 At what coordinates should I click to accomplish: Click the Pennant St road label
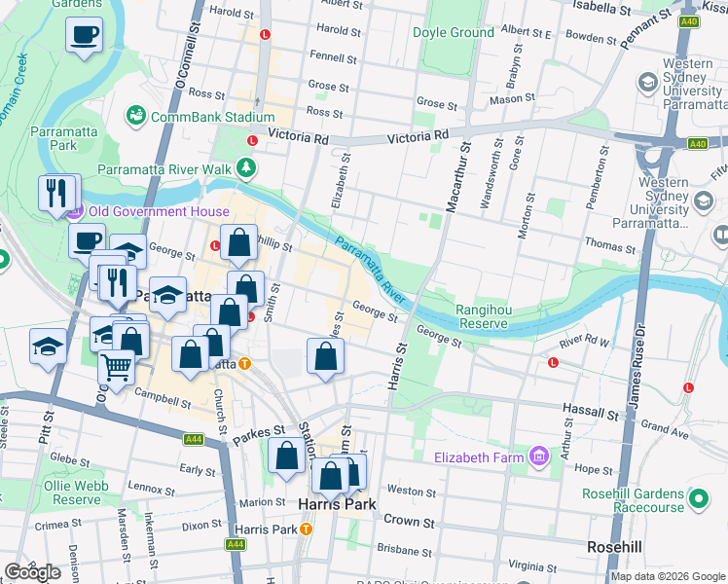pos(646,29)
